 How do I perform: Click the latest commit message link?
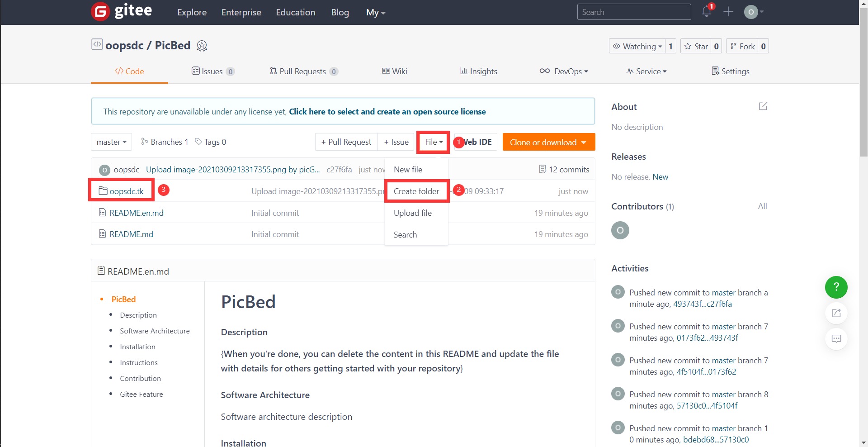(x=233, y=169)
